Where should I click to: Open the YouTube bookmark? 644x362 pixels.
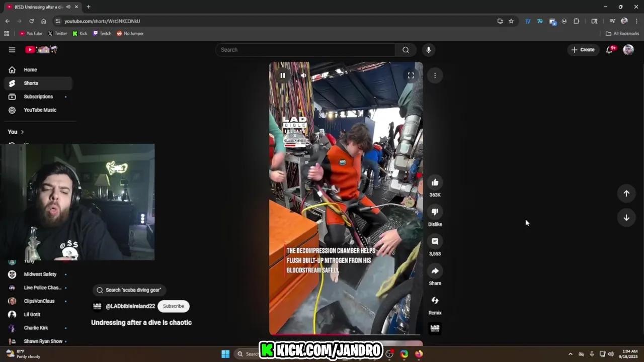click(31, 34)
